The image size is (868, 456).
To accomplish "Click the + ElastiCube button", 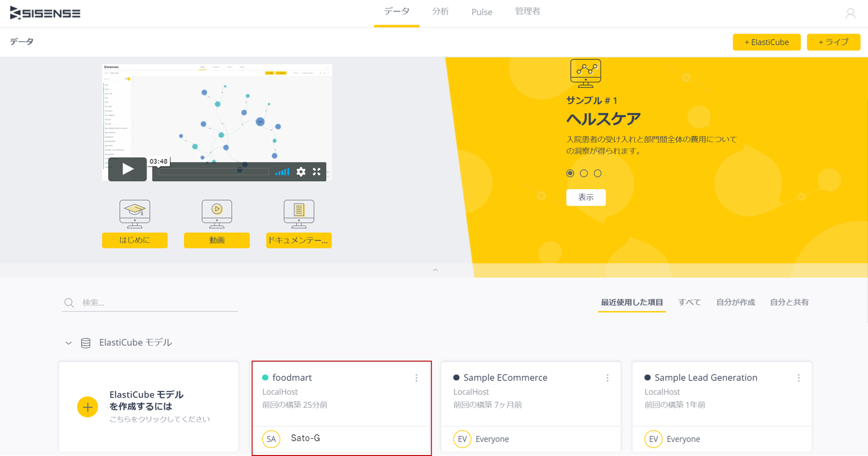I will 766,42.
